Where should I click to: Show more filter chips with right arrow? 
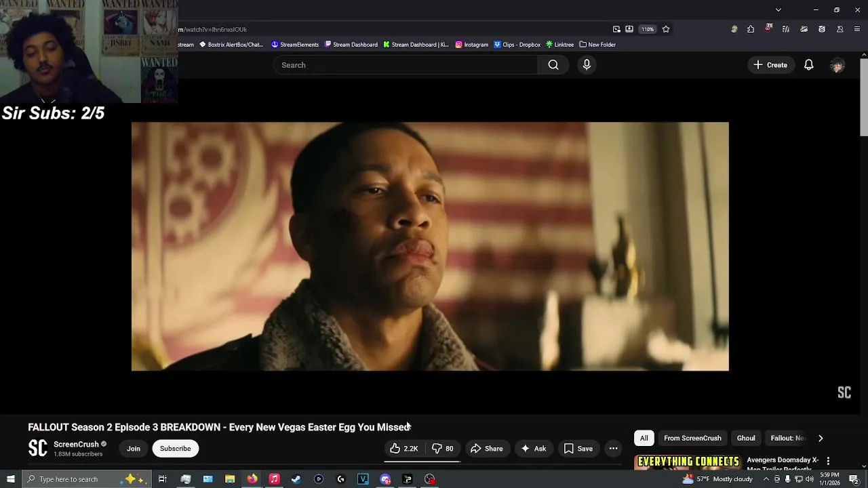pos(821,438)
